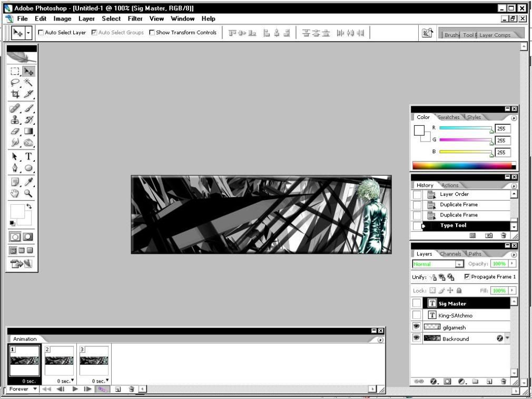Open the tool preset picker arrow
This screenshot has width=532, height=399.
point(28,33)
